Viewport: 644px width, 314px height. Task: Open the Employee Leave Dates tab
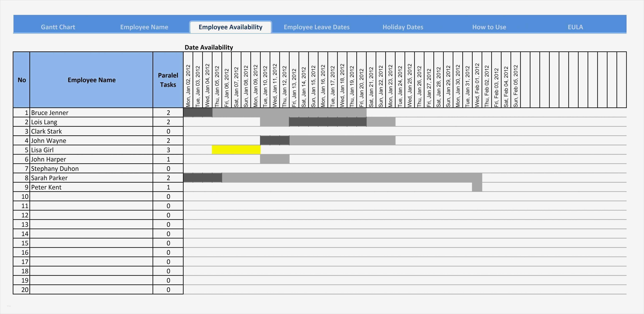coord(317,27)
